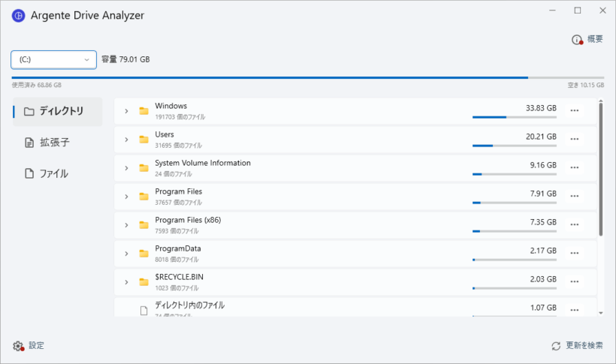Click 31695 個のファイル count text
This screenshot has width=616, height=364.
coord(178,146)
